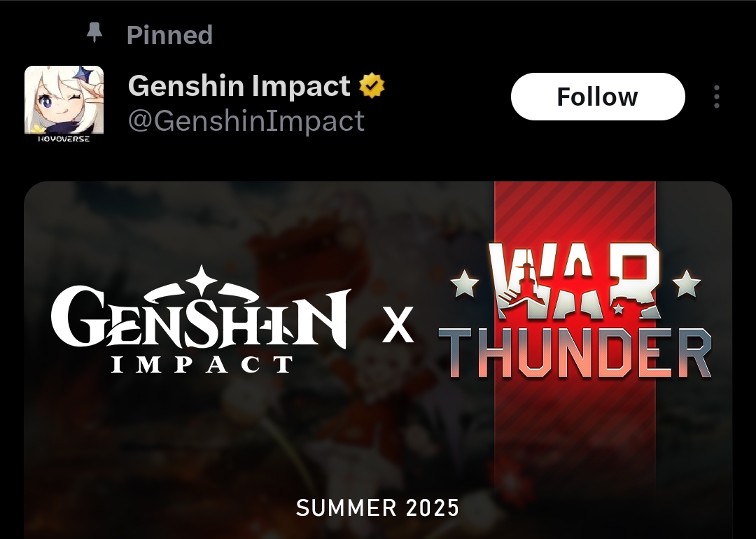This screenshot has width=756, height=539.
Task: Click the SUMMER 2025 caption
Action: coord(377,507)
